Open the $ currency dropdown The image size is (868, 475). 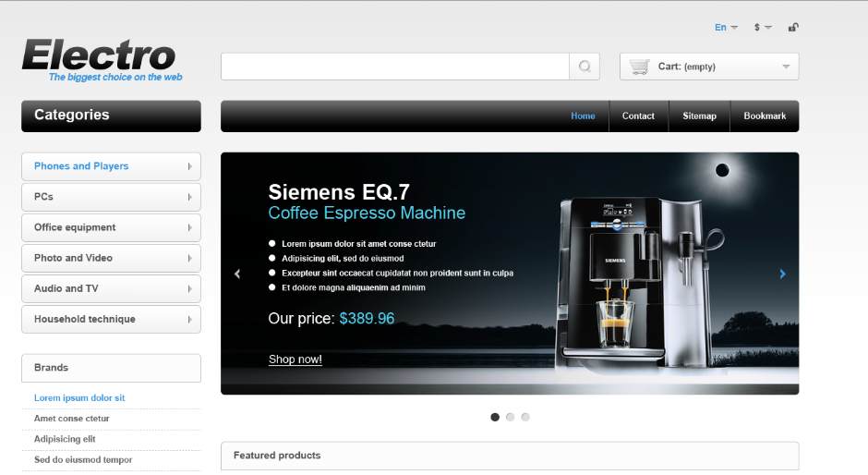click(763, 27)
